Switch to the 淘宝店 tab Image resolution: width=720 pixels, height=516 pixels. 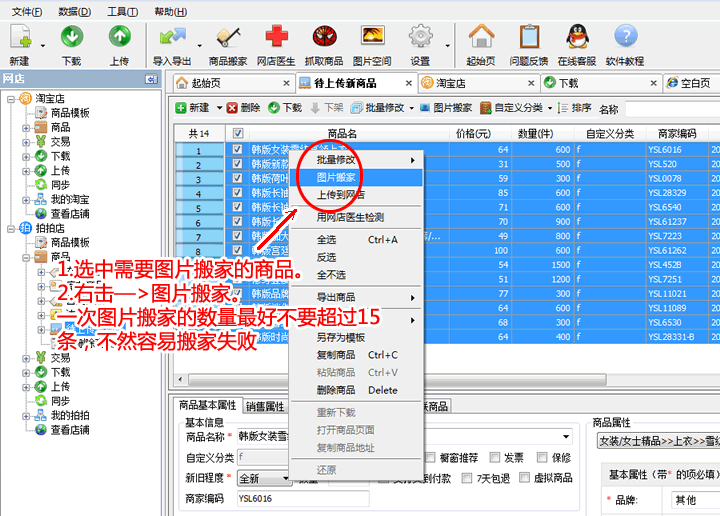point(478,83)
